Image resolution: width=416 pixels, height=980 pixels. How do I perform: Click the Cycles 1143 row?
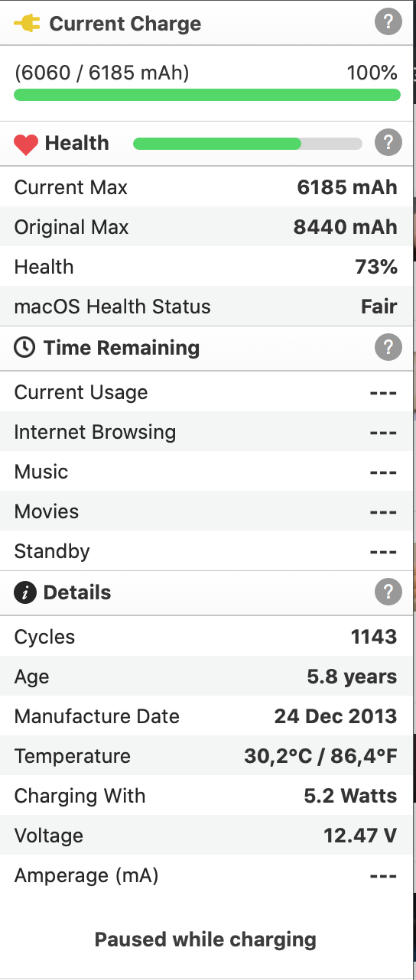click(206, 637)
